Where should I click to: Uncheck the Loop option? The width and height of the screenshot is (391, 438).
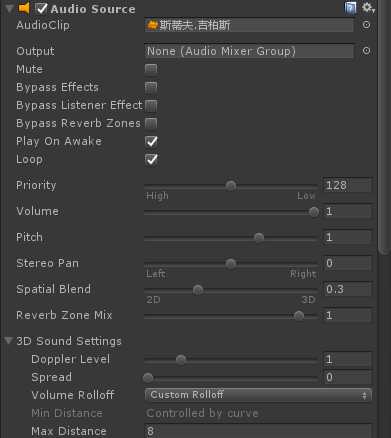coord(151,159)
